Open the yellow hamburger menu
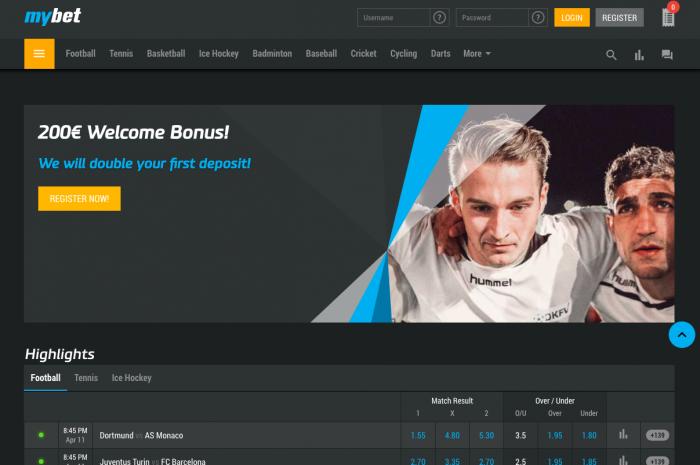 coord(39,54)
